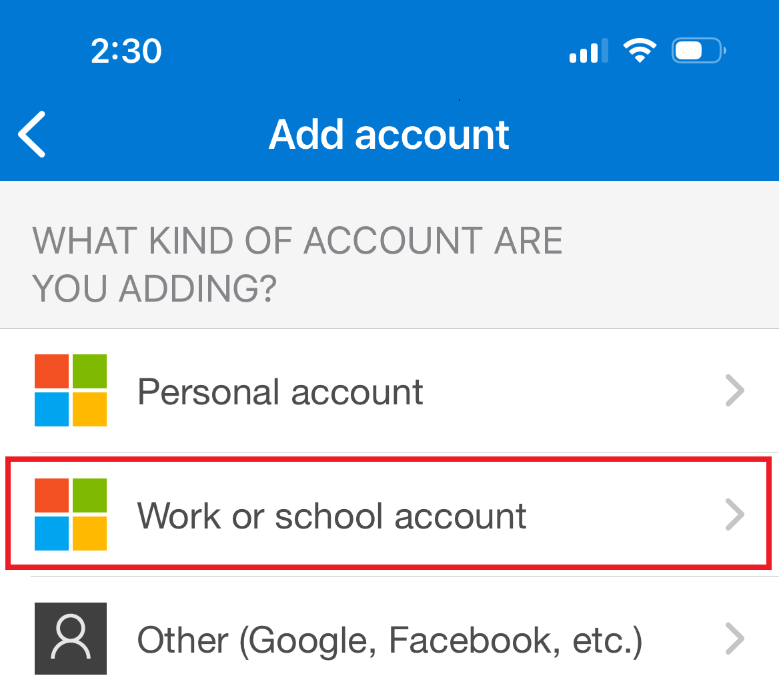Viewport: 779px width, 700px height.
Task: Open Work or school account via its chevron
Action: coord(734,515)
